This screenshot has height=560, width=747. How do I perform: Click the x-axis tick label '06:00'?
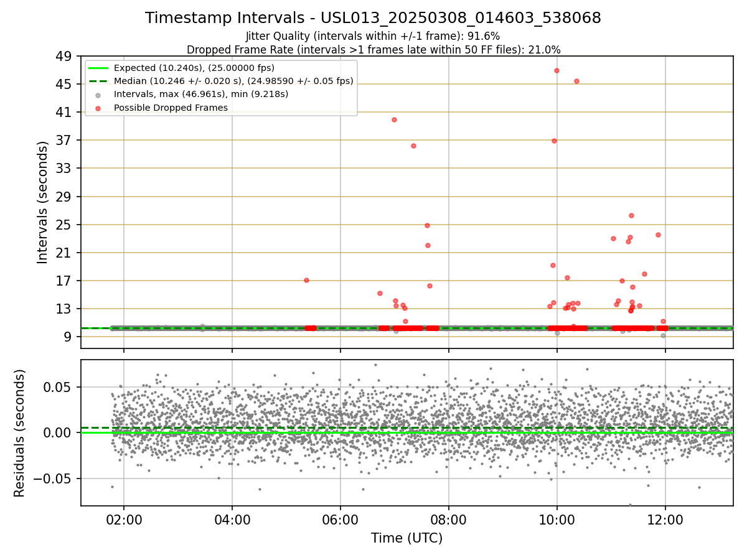point(341,520)
